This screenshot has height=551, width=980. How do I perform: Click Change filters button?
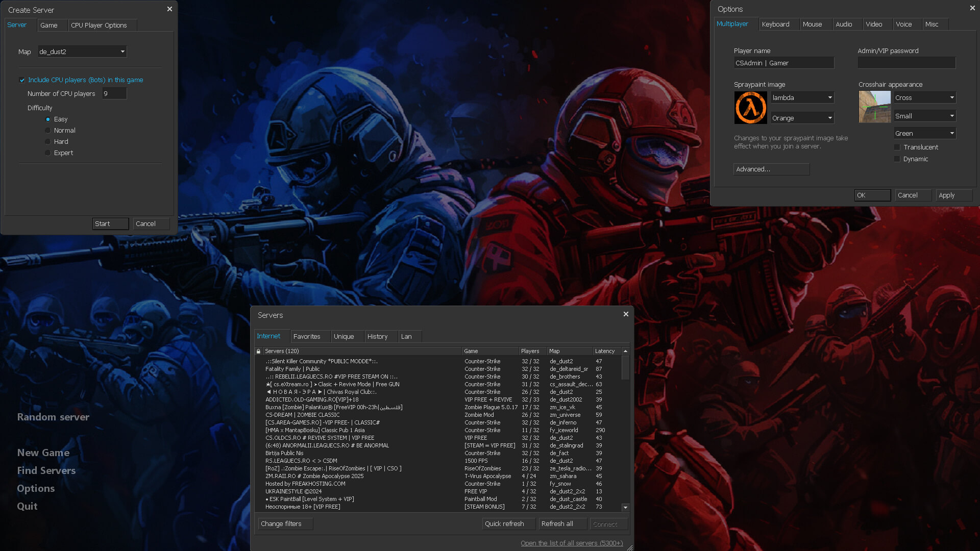[x=285, y=524]
